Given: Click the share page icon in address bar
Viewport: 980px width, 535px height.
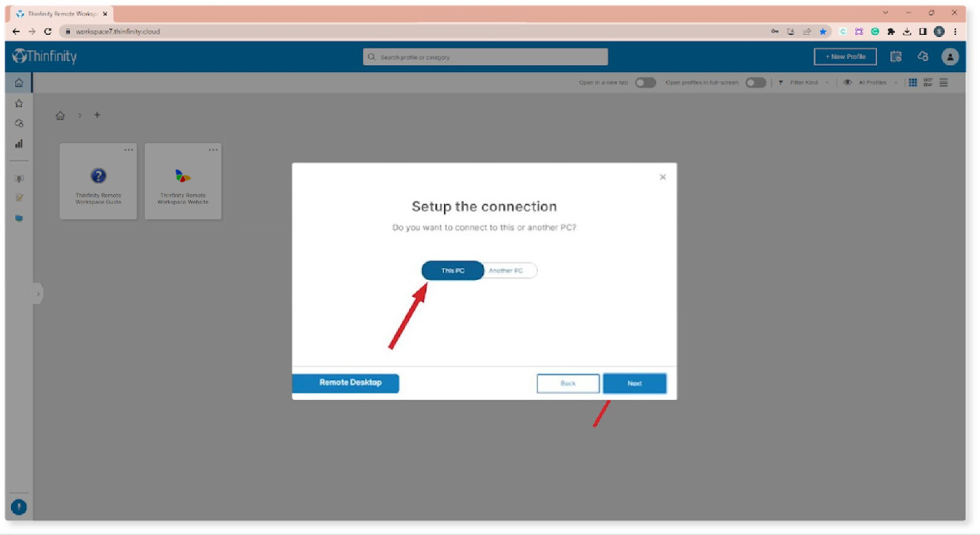Looking at the screenshot, I should click(x=807, y=31).
